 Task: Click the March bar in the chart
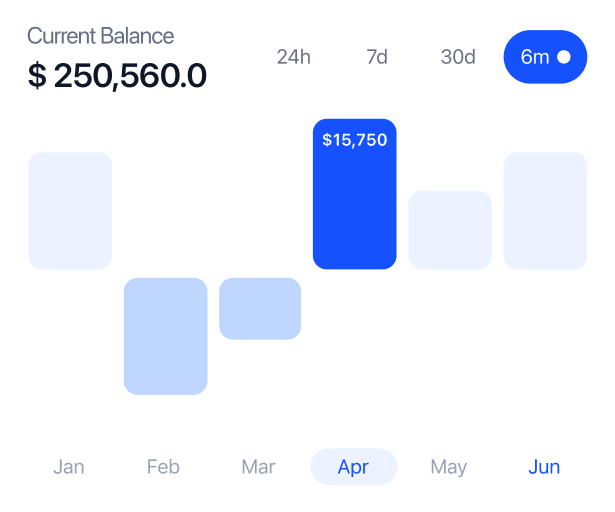(x=260, y=308)
